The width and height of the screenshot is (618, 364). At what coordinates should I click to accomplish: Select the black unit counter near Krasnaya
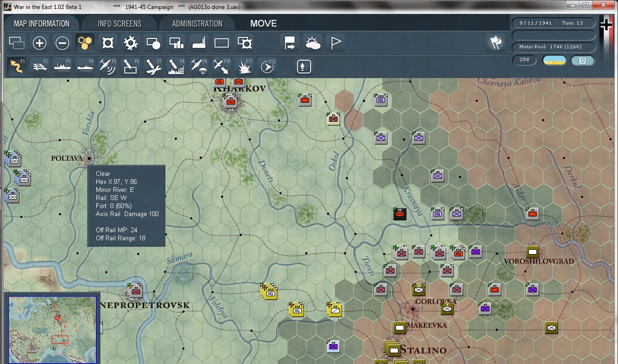(400, 214)
